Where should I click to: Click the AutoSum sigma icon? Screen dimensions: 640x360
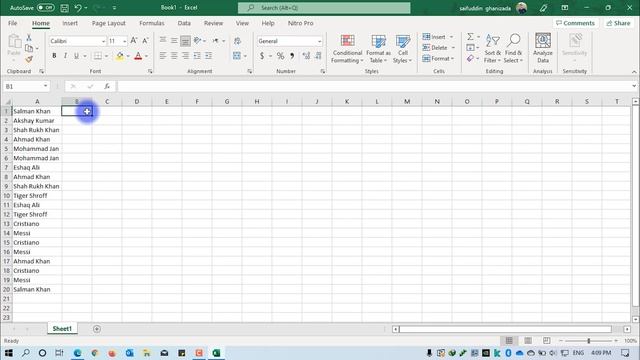coord(470,37)
